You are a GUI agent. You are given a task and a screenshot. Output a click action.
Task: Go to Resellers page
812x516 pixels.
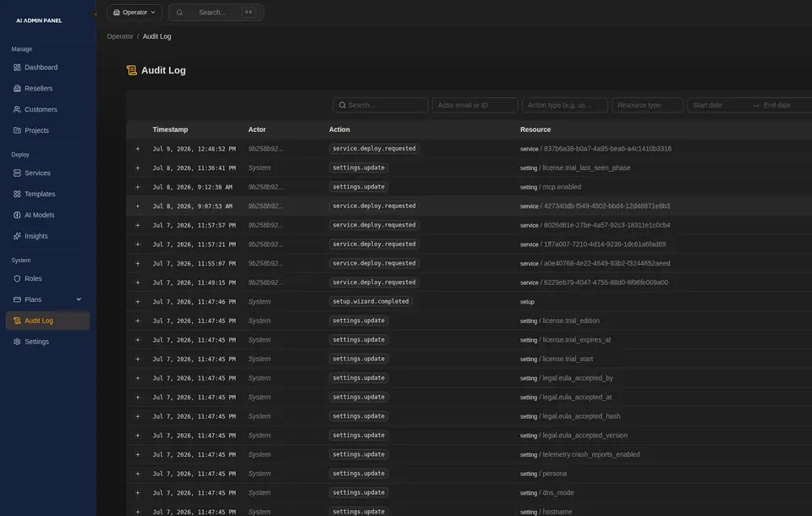tap(47, 89)
